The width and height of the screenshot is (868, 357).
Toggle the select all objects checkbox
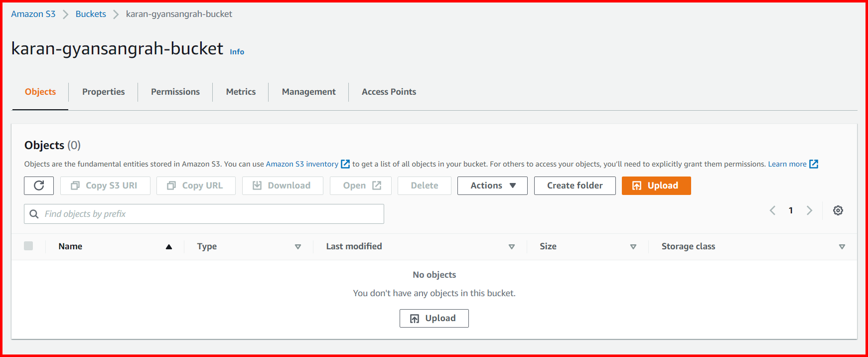pos(28,246)
